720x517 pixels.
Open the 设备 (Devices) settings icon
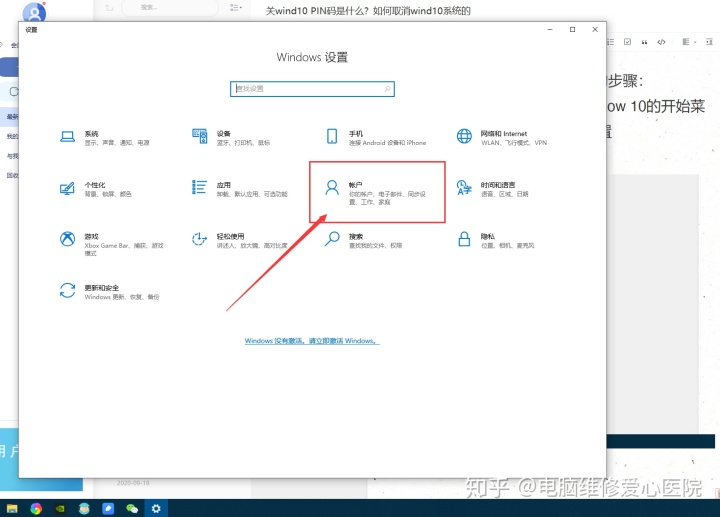click(x=199, y=136)
